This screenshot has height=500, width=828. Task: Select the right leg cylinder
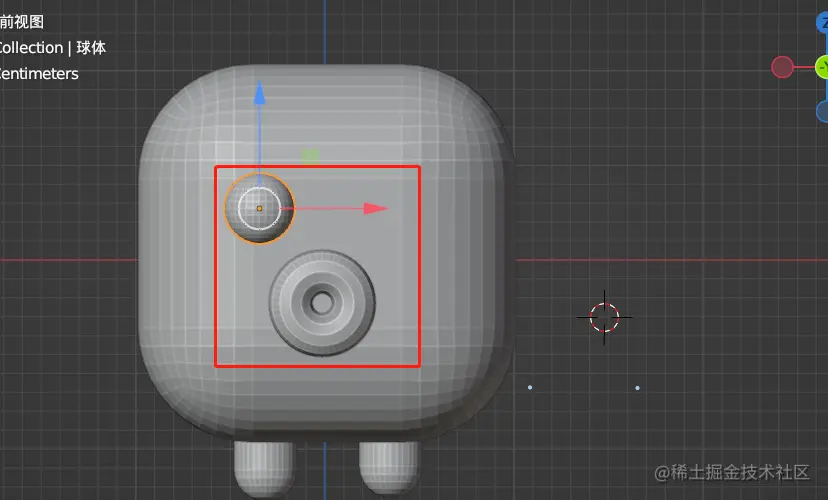tap(388, 467)
